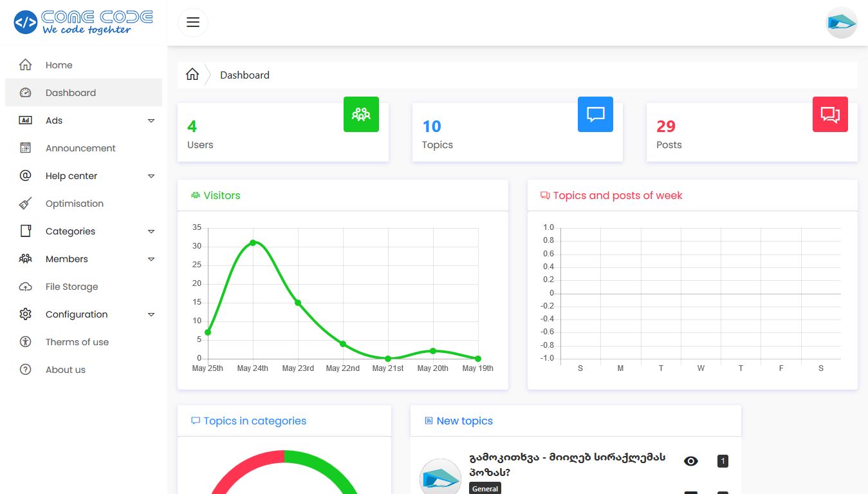Click the Help center at-sign icon

(x=26, y=176)
